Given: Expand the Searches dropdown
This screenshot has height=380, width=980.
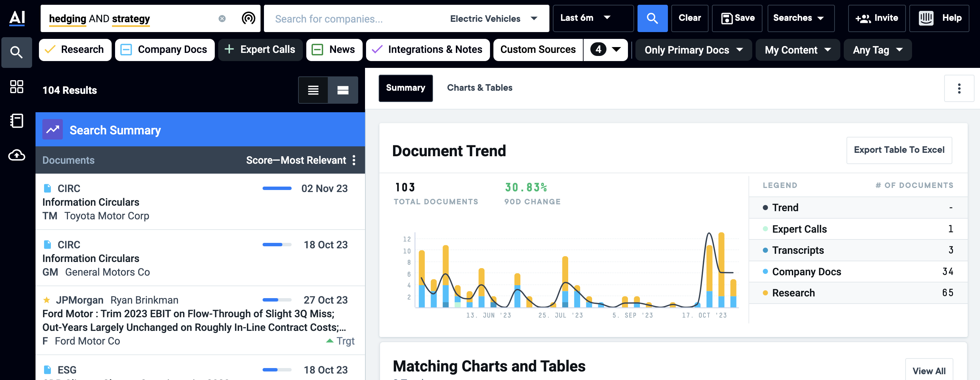Looking at the screenshot, I should pos(801,18).
